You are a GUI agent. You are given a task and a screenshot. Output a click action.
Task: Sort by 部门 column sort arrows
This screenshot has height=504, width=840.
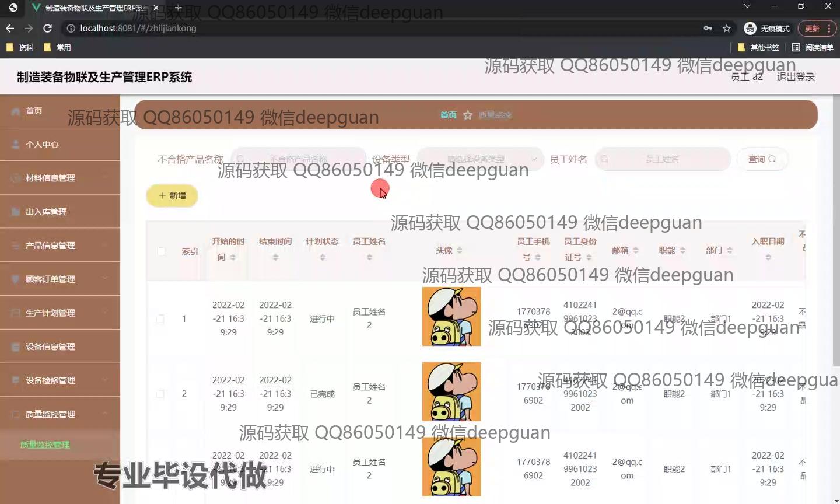(x=730, y=250)
